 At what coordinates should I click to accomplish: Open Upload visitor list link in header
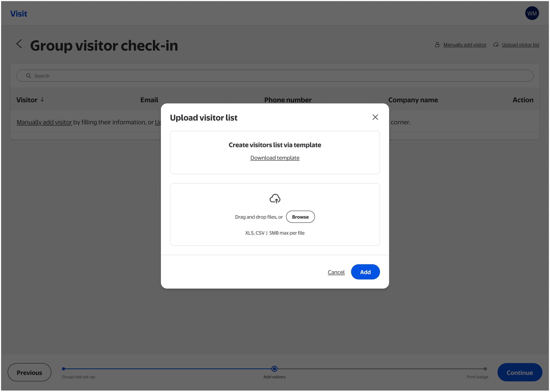tap(521, 45)
